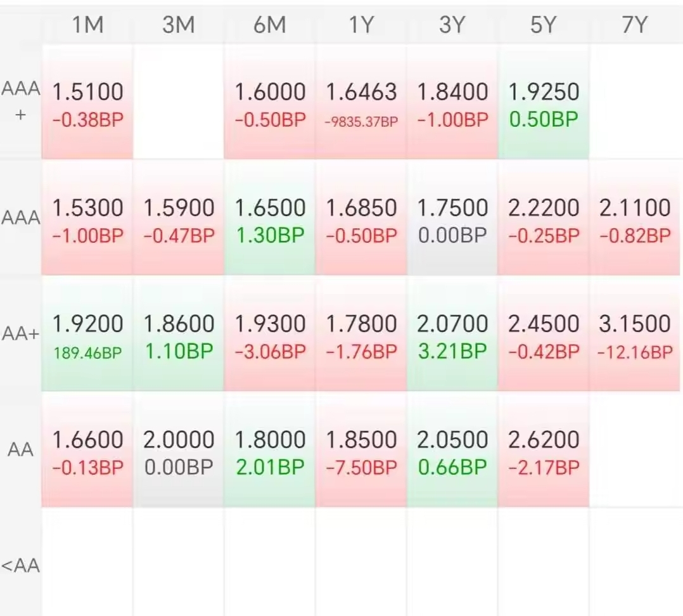Select the AAA+ rating row label

(20, 101)
